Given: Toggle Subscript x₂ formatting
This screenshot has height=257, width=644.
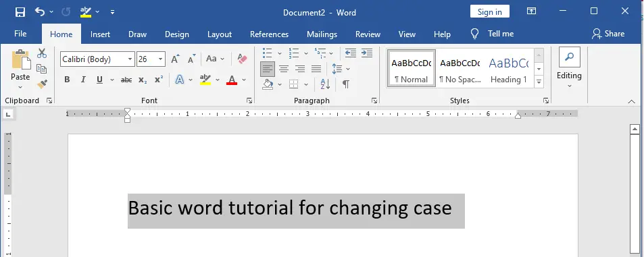Looking at the screenshot, I should [143, 80].
